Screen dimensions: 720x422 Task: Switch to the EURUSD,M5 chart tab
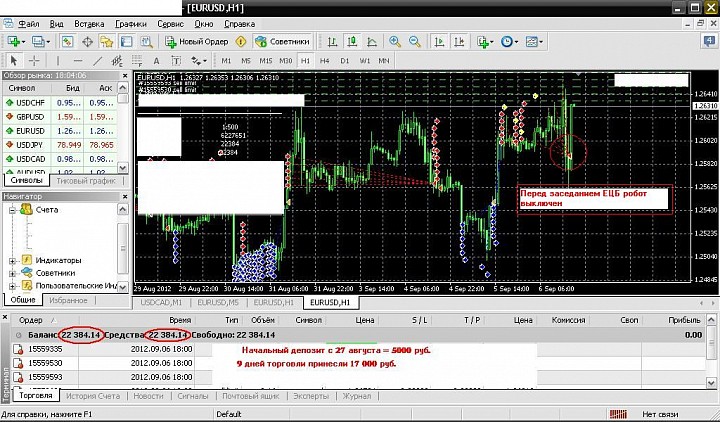click(x=218, y=303)
